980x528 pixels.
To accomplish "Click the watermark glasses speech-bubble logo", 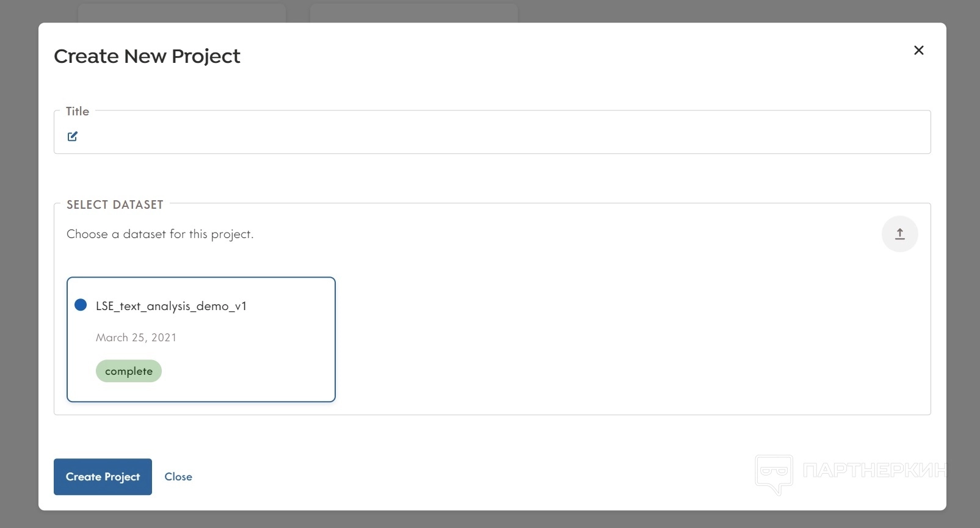I will coord(774,473).
